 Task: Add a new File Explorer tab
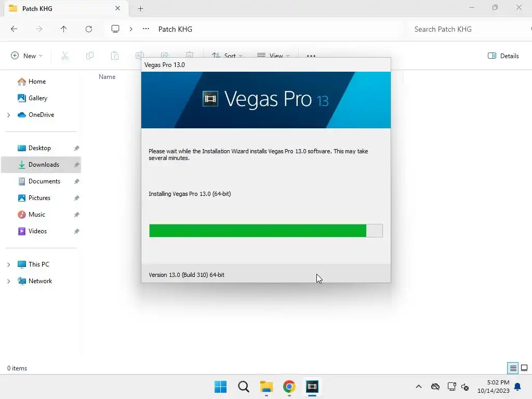[x=140, y=9]
